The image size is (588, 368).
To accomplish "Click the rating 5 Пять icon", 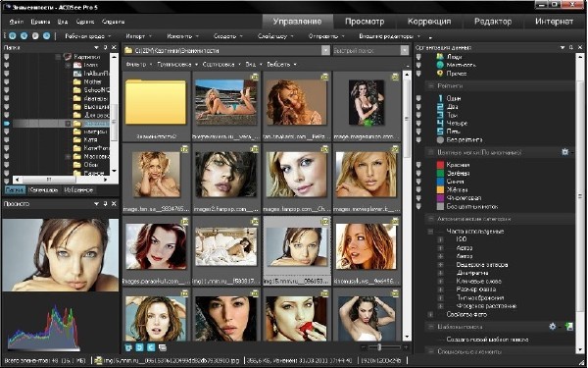I will click(440, 131).
